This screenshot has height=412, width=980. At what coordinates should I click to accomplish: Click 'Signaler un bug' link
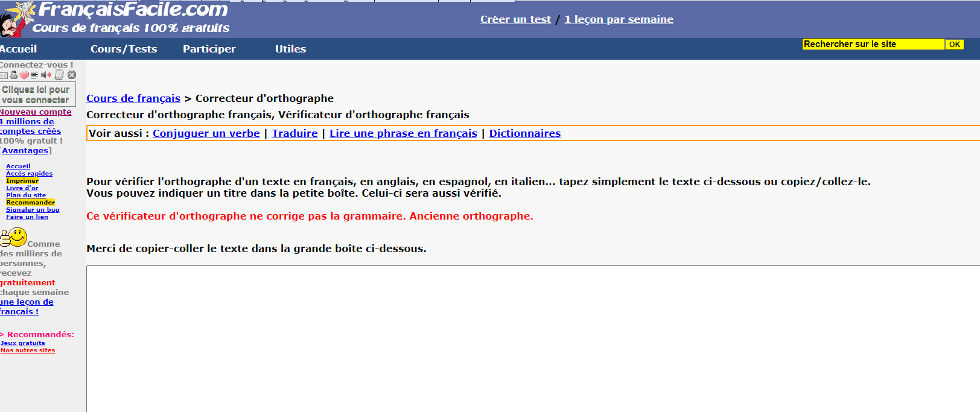[x=33, y=209]
